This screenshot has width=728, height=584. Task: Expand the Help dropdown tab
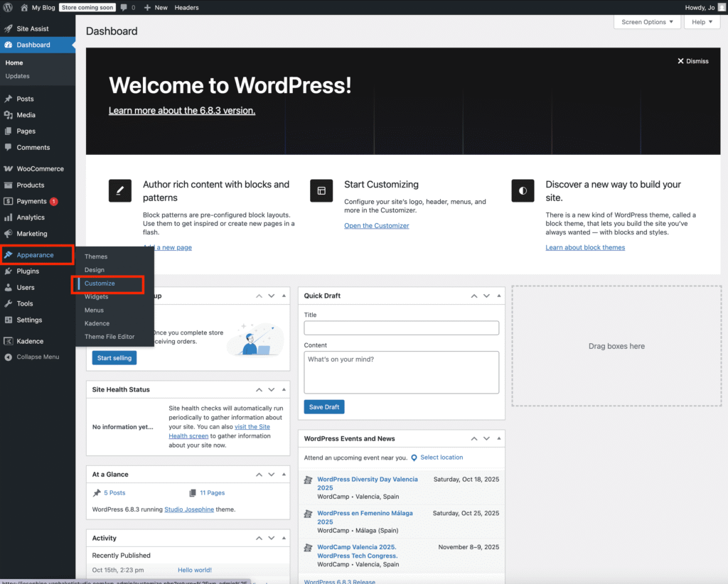click(x=702, y=22)
